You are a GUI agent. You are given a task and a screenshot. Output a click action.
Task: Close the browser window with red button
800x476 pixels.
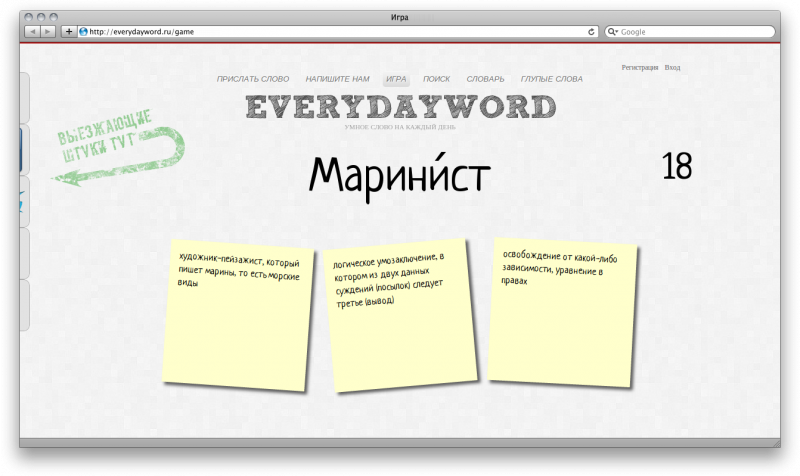click(x=29, y=17)
